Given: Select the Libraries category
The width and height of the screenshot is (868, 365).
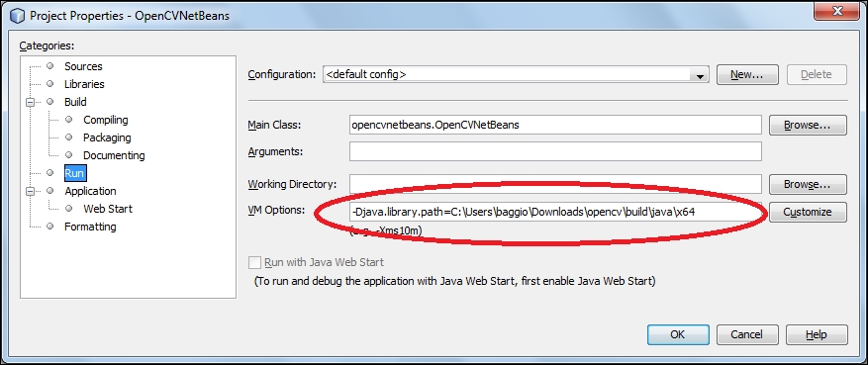Looking at the screenshot, I should coord(84,84).
